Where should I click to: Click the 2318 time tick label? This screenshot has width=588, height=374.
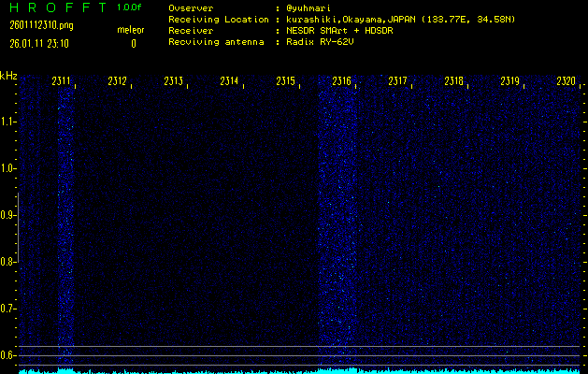click(x=454, y=82)
